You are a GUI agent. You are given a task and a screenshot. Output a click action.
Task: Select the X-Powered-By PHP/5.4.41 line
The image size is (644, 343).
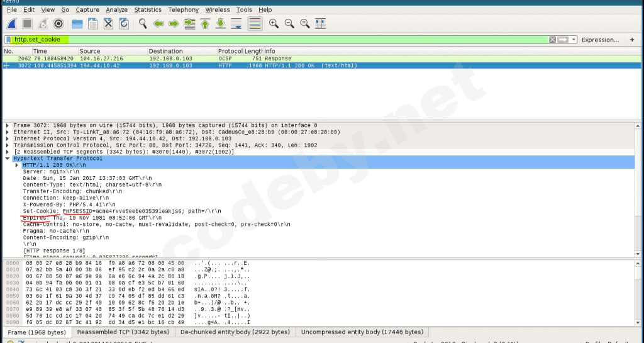[69, 205]
